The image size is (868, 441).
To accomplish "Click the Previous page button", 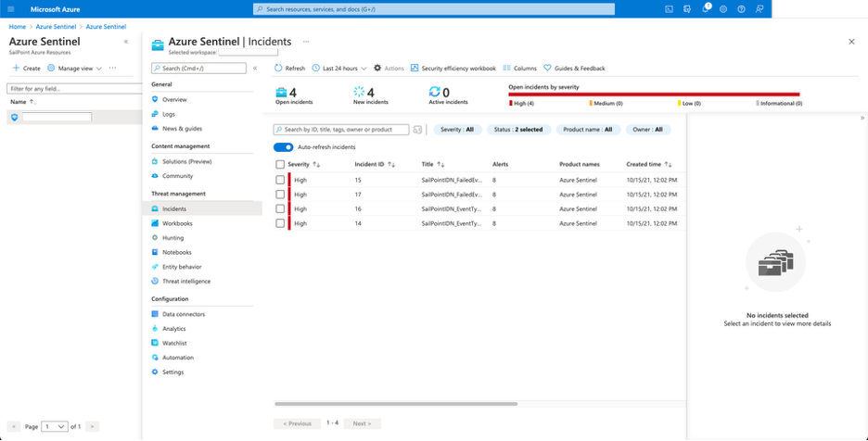I will (x=298, y=423).
